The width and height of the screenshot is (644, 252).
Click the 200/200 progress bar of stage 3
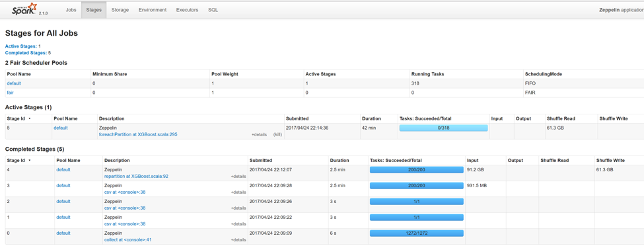pyautogui.click(x=417, y=186)
